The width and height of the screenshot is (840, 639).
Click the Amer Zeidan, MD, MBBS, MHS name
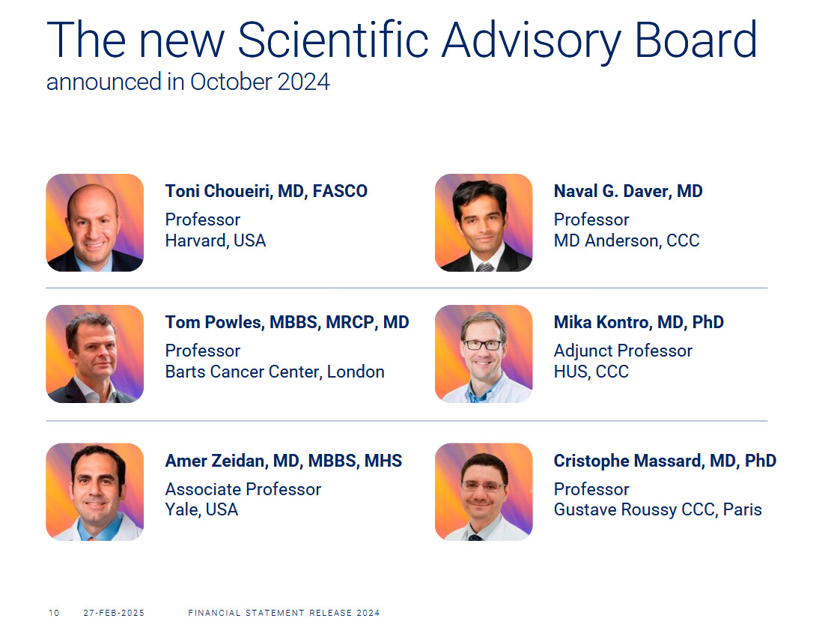click(x=283, y=461)
